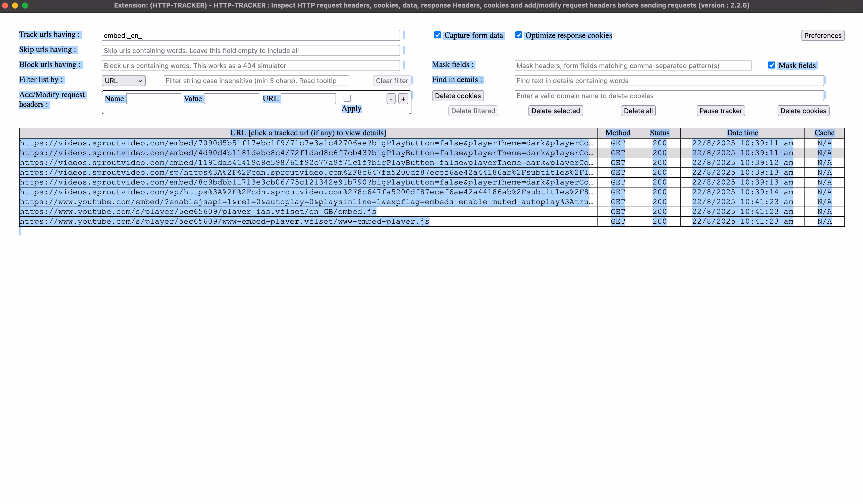Click the Clear filter button
863x504 pixels.
click(x=392, y=81)
